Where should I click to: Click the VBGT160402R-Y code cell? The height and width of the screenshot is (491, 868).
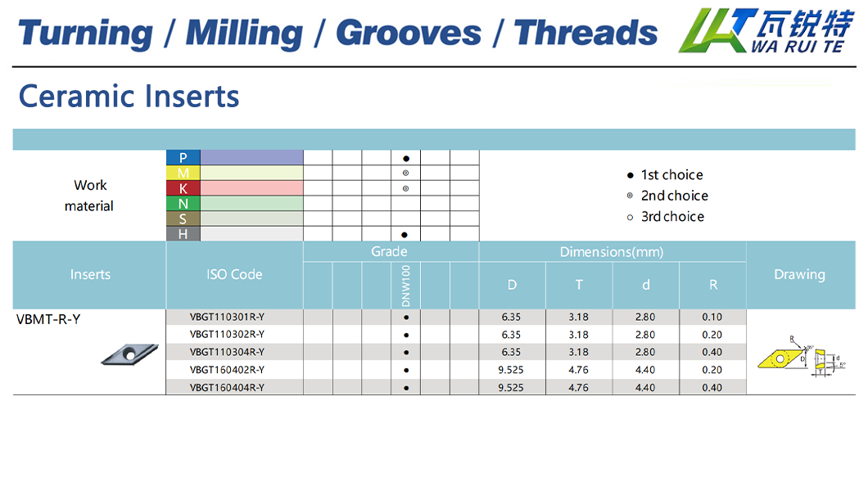[x=227, y=370]
